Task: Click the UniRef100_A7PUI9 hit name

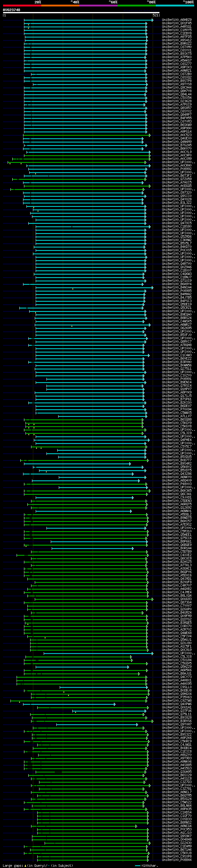Action: pos(177,104)
